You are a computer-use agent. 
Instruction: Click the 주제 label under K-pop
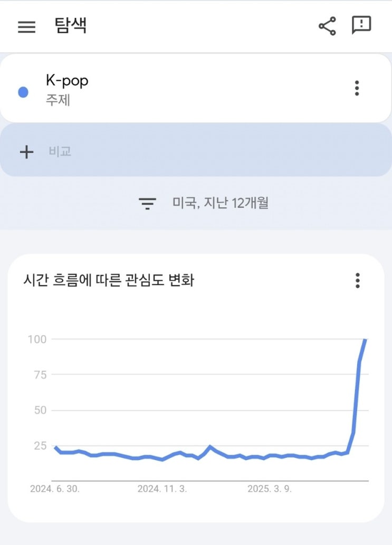(58, 100)
